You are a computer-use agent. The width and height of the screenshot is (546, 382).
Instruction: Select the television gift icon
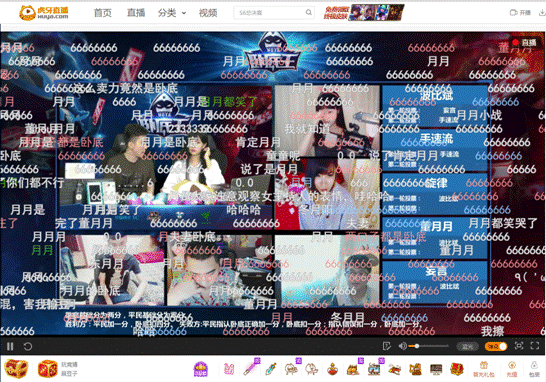375,368
